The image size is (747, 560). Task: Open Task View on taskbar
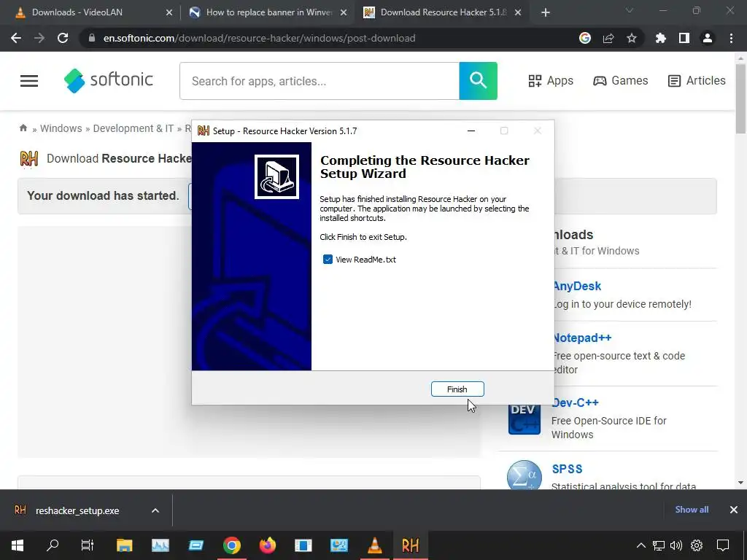(x=88, y=545)
